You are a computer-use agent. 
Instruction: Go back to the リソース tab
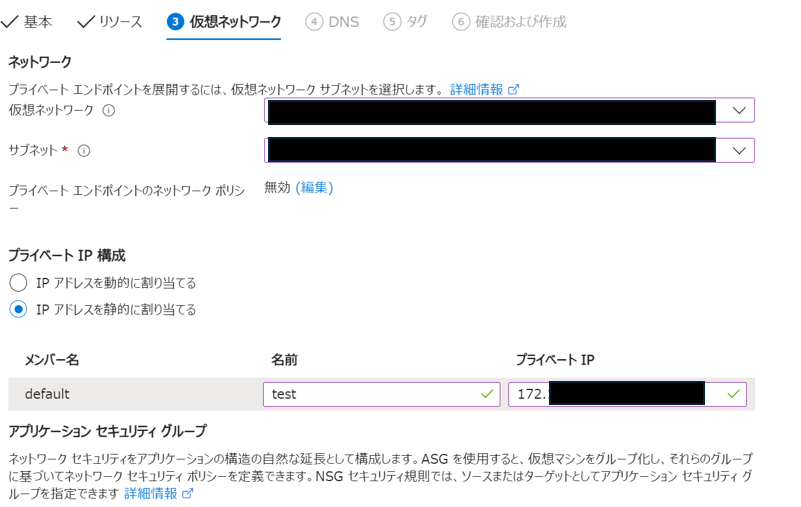coord(110,21)
